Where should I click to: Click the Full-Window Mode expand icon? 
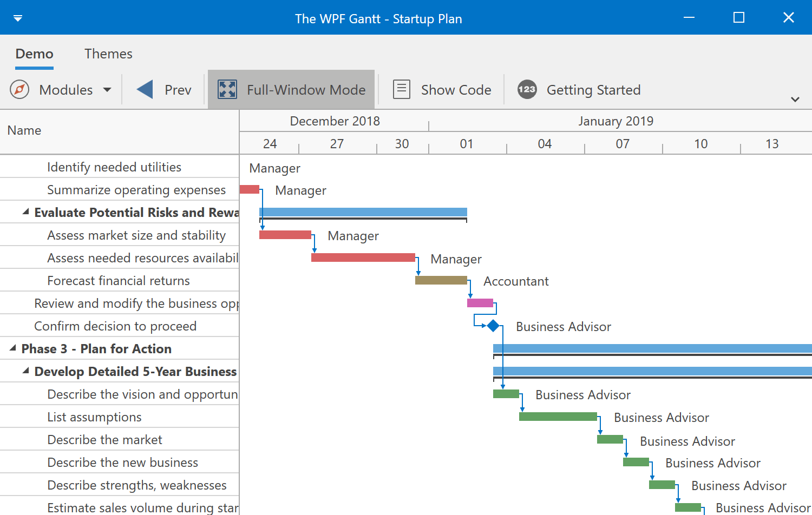(x=227, y=89)
